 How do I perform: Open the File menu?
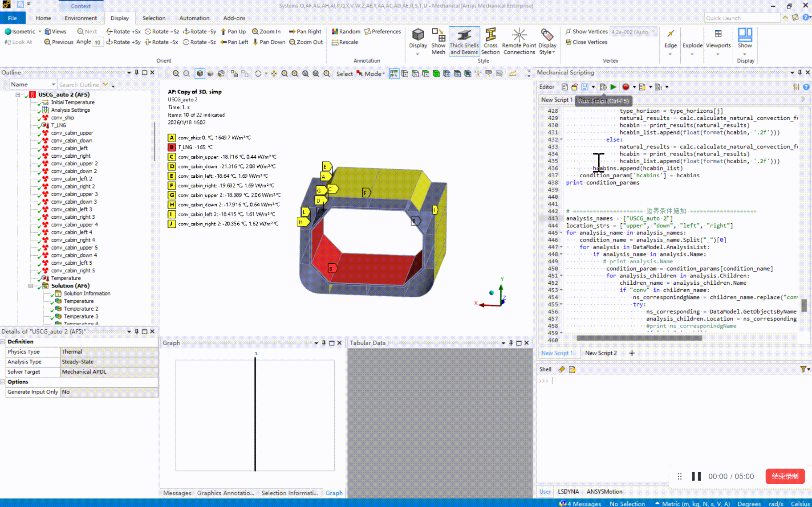tap(12, 18)
